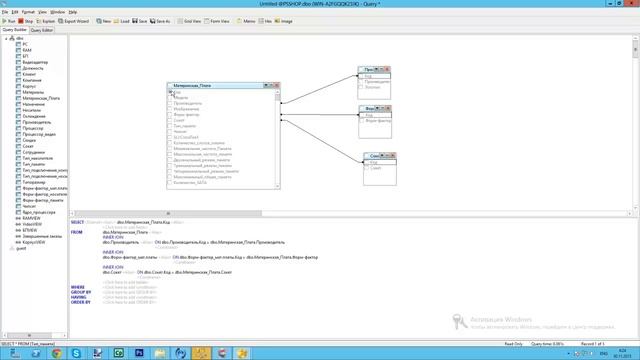Choose Save As in the toolbar
This screenshot has width=640, height=360.
(x=160, y=21)
